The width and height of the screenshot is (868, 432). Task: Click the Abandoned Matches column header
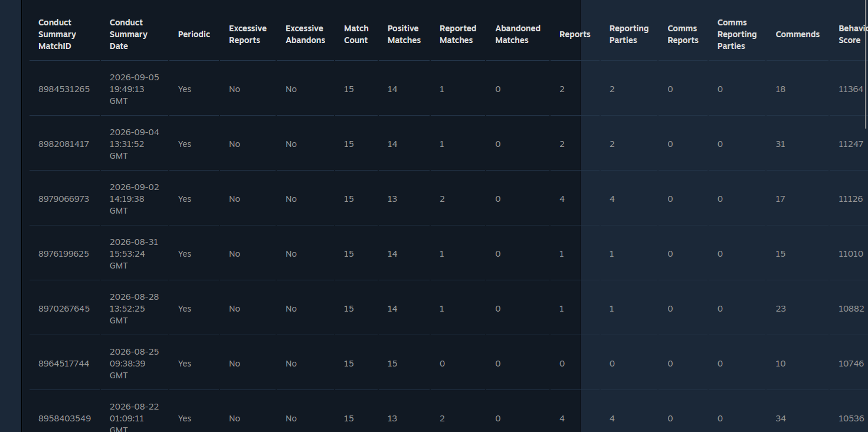point(518,34)
